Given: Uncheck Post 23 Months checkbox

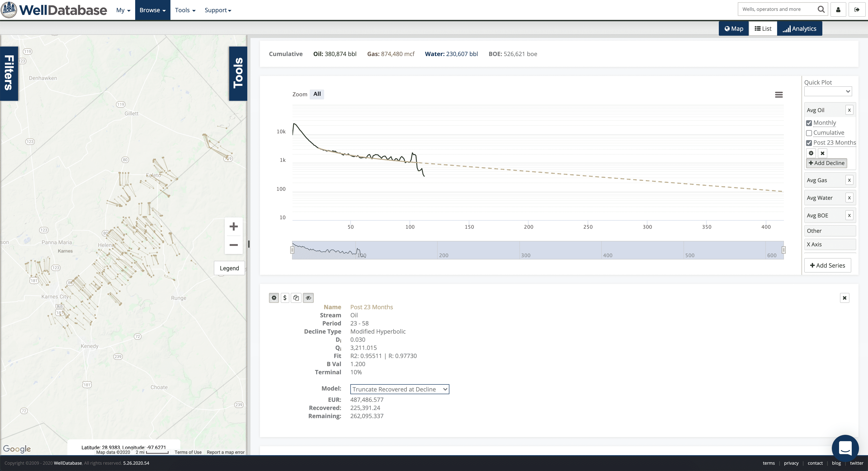Looking at the screenshot, I should tap(809, 143).
